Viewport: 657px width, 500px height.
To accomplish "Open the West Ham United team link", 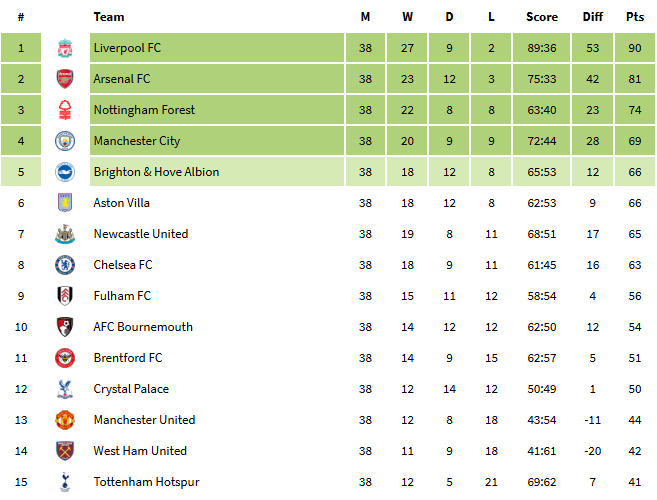I will [x=140, y=451].
